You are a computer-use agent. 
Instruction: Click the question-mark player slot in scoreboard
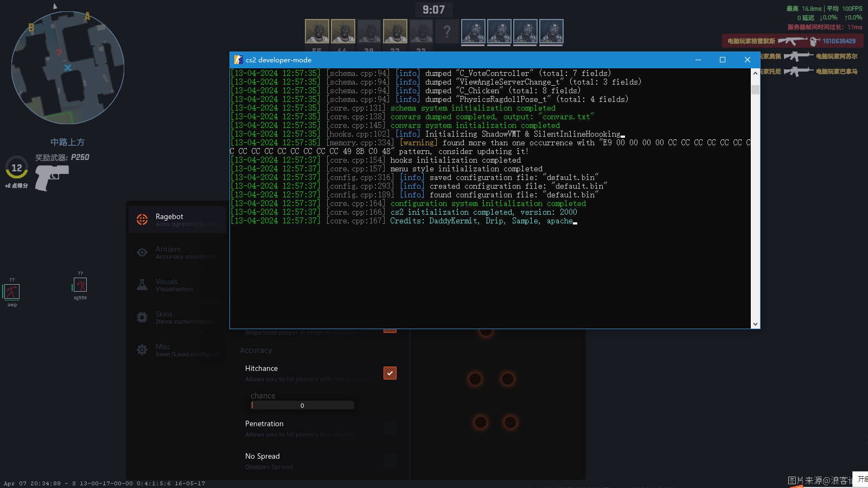coord(447,31)
